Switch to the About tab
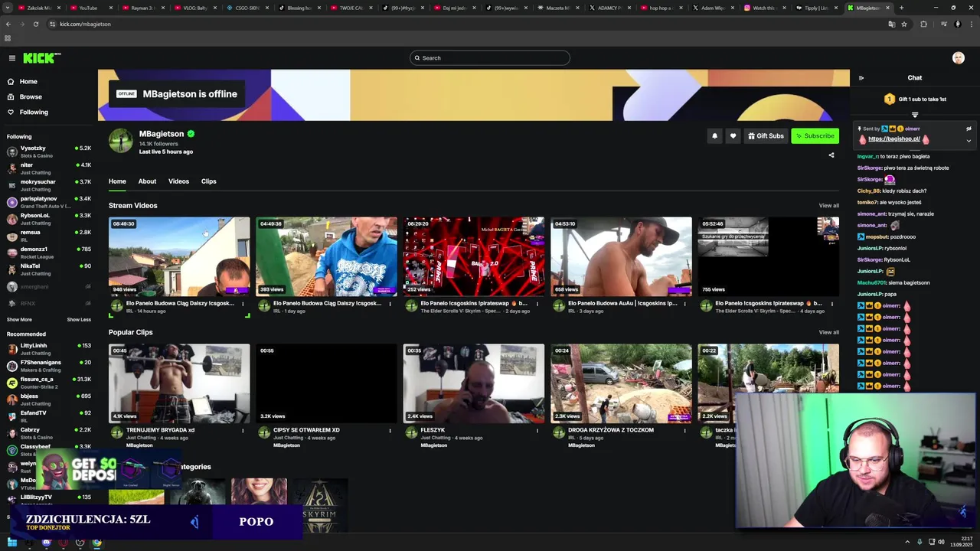This screenshot has height=551, width=980. [x=147, y=181]
